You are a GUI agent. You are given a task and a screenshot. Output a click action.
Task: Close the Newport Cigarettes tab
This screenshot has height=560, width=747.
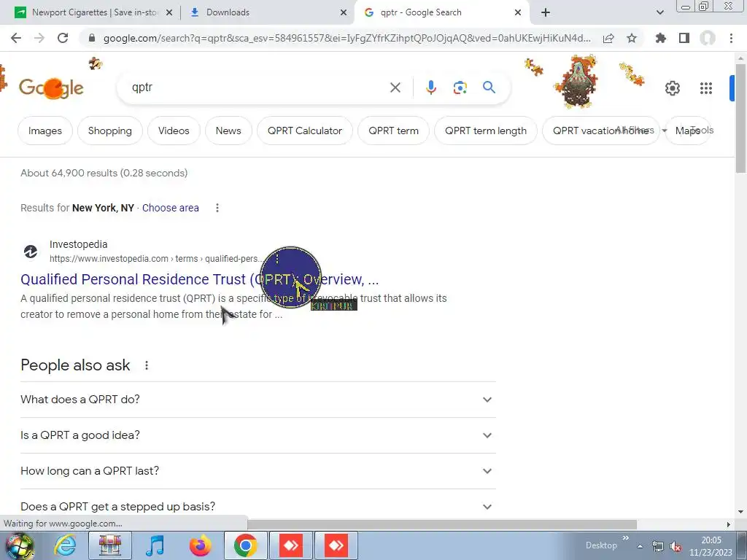click(169, 13)
